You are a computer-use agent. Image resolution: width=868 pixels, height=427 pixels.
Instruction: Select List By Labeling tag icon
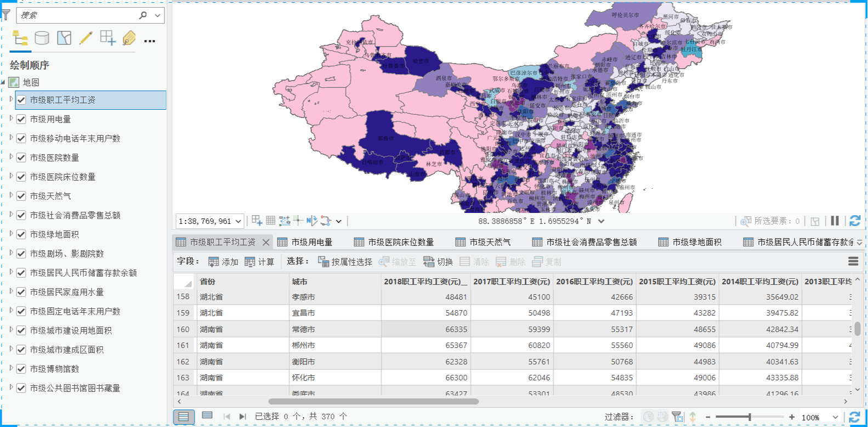[129, 38]
